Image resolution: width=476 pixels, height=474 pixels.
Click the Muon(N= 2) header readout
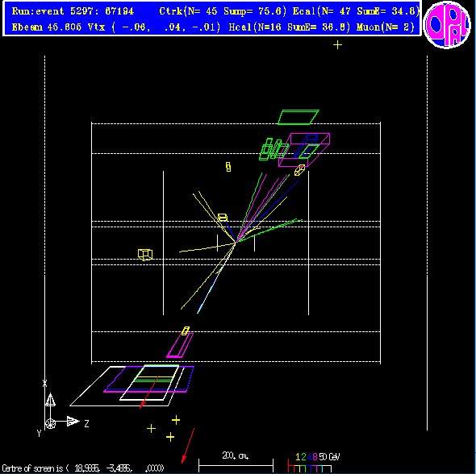coord(386,27)
